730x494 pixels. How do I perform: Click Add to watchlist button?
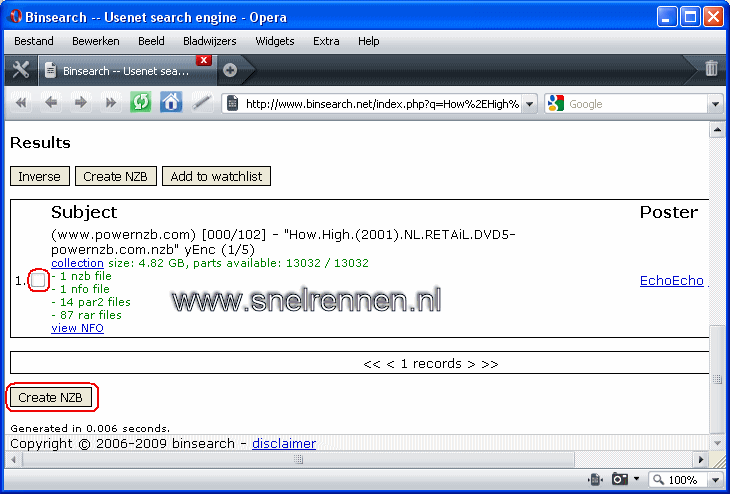pyautogui.click(x=216, y=176)
